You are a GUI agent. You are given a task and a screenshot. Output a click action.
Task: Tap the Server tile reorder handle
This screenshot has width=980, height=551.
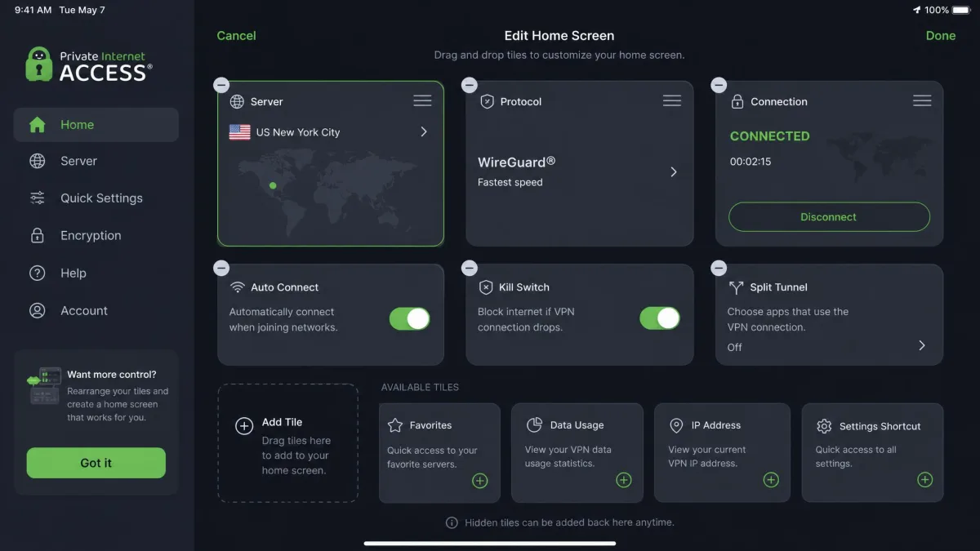coord(422,100)
